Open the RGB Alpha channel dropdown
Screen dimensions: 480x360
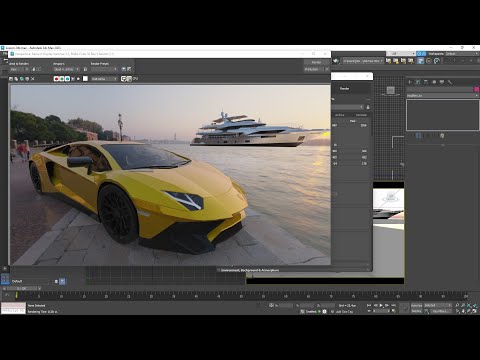[104, 79]
